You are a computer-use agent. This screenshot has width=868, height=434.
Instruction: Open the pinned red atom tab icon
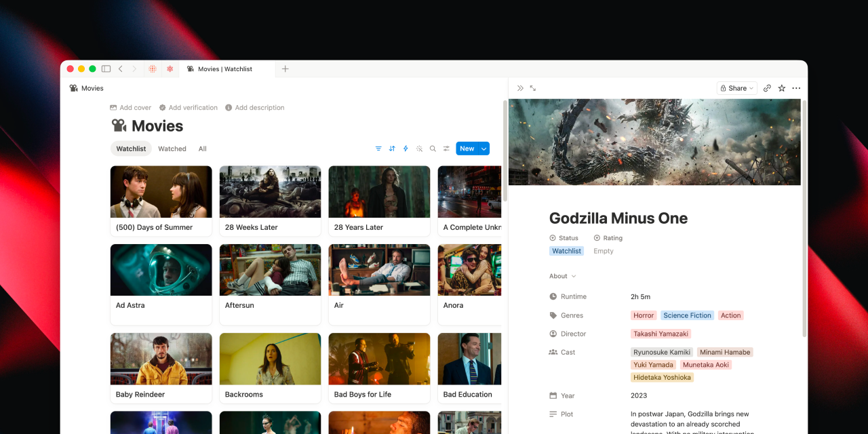point(170,68)
